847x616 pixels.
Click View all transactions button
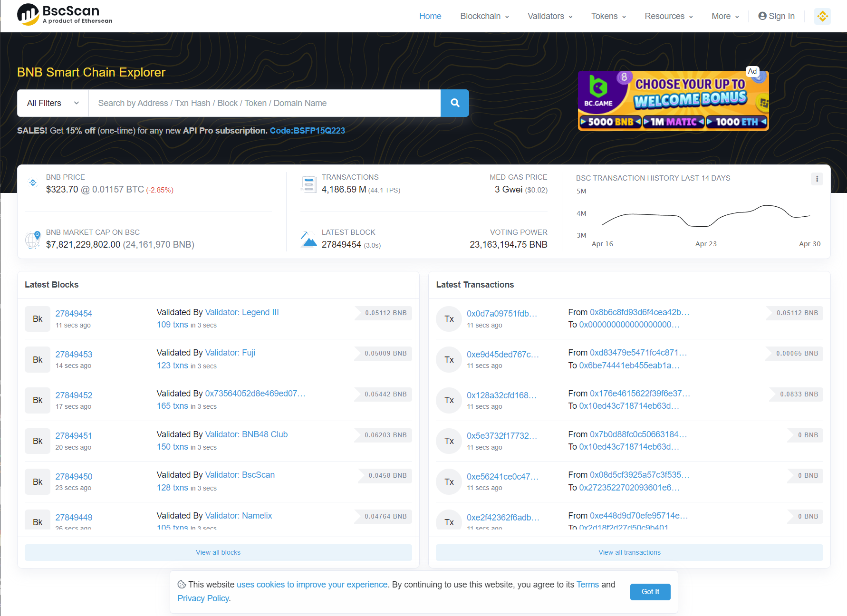[629, 552]
